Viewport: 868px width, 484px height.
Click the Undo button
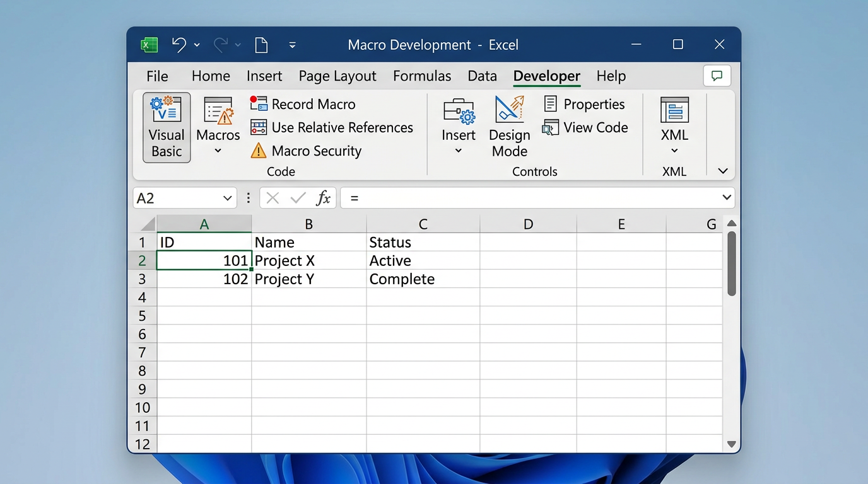pos(179,45)
